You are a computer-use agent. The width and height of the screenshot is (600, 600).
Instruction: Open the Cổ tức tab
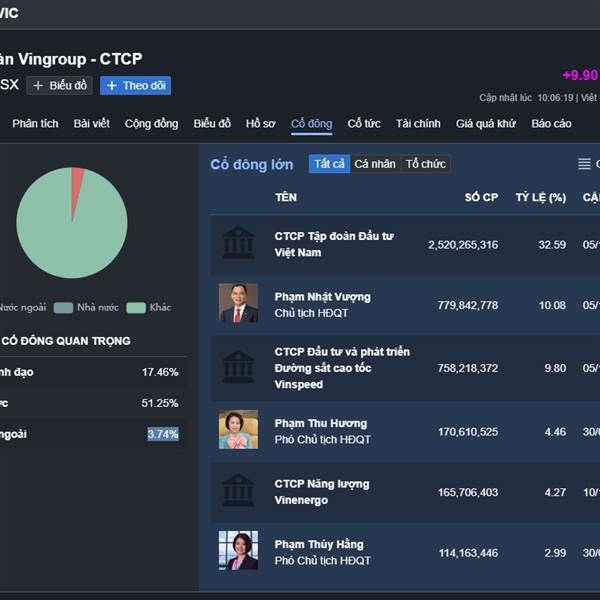(x=364, y=124)
